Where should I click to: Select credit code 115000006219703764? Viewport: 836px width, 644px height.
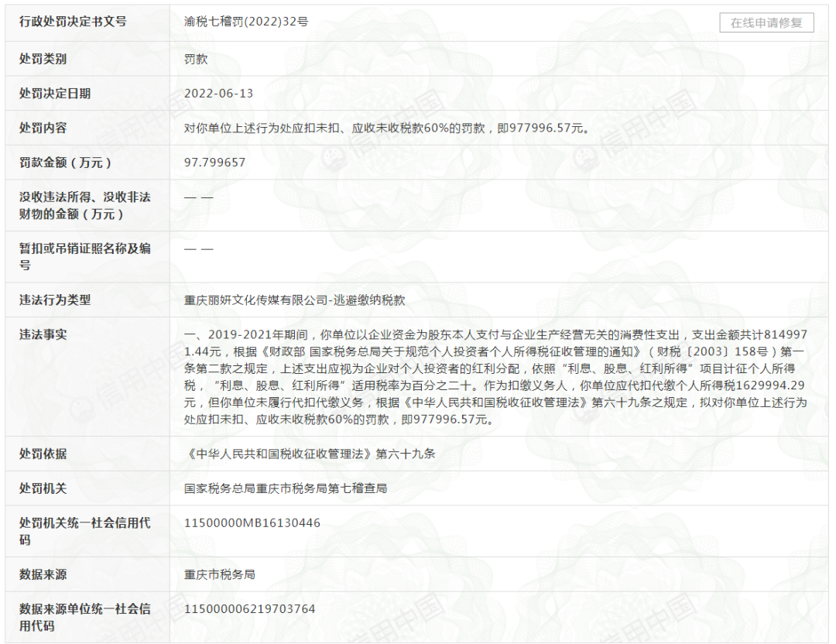pos(249,609)
